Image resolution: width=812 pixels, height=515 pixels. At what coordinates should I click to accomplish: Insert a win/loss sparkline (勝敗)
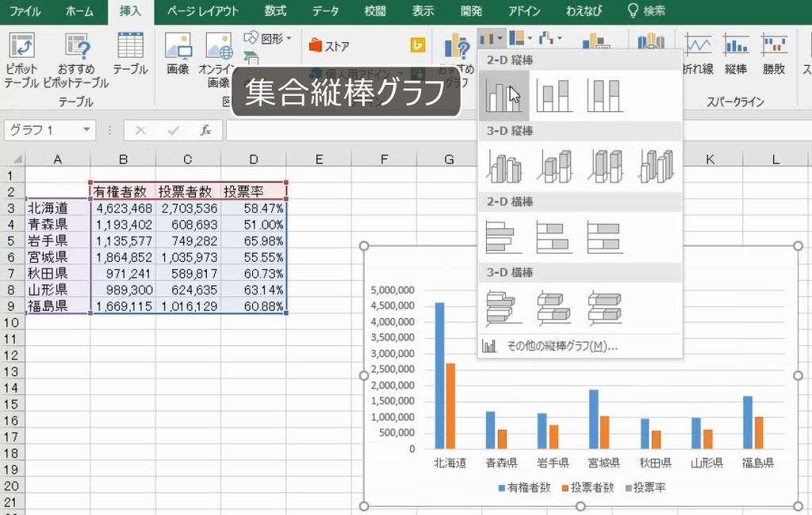pyautogui.click(x=774, y=54)
